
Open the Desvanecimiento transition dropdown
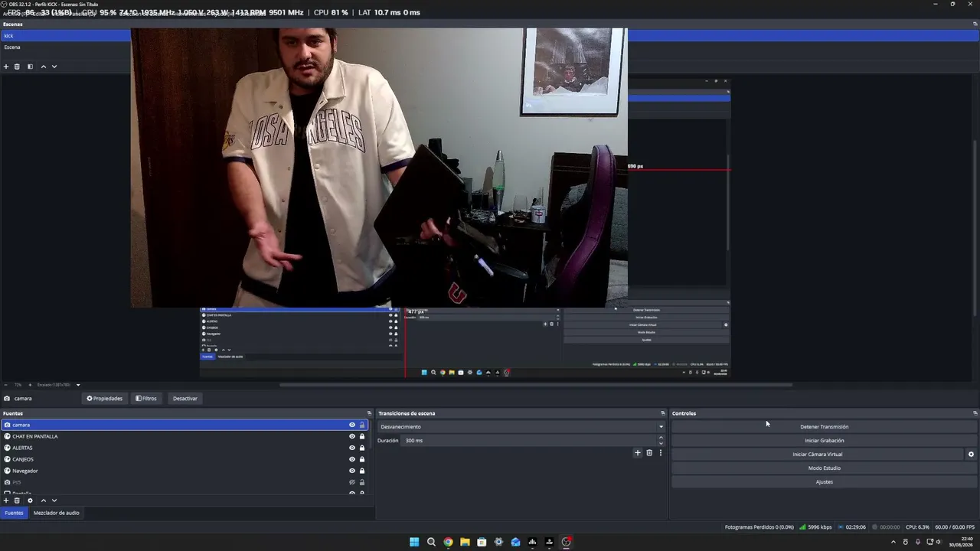[521, 426]
